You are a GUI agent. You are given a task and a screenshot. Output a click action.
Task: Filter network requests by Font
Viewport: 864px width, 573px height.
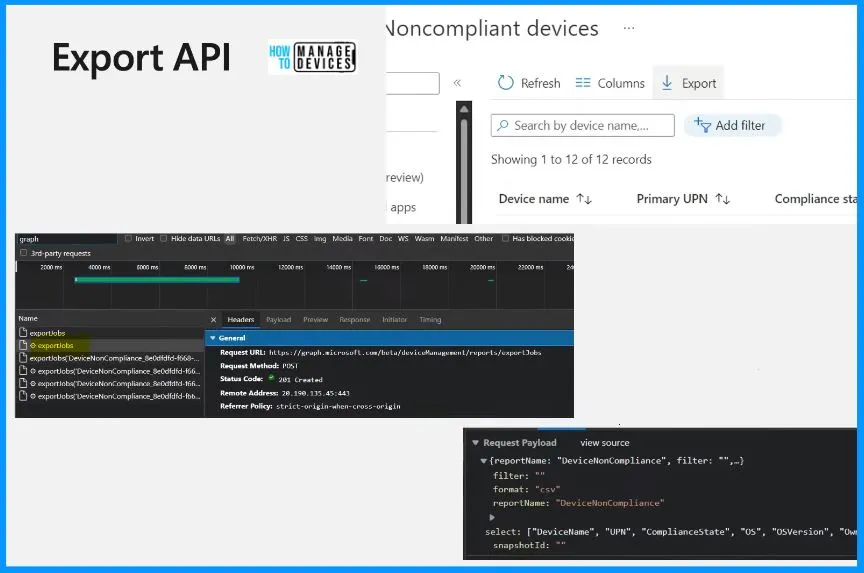point(366,239)
